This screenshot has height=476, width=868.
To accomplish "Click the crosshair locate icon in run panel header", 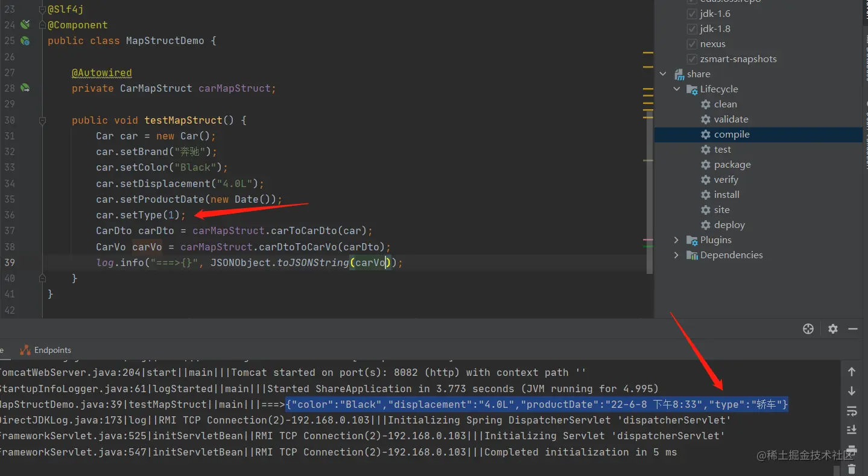I will (808, 329).
